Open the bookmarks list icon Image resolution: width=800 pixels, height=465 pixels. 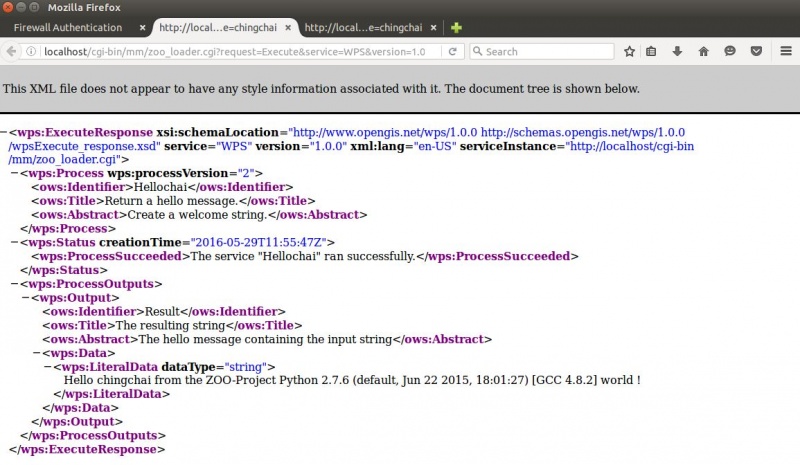pyautogui.click(x=652, y=51)
